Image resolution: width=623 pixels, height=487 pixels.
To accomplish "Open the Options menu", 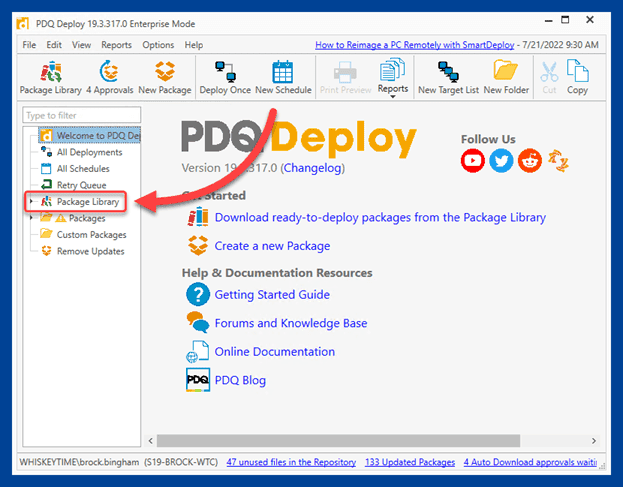I will point(158,45).
